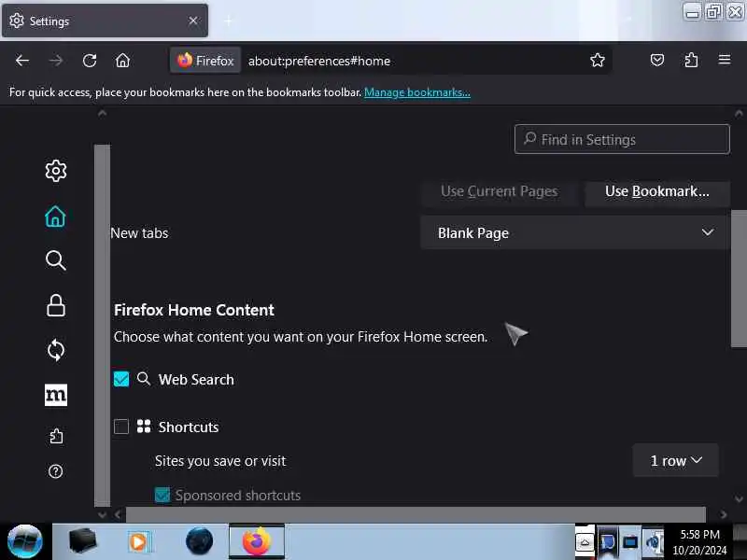Viewport: 747px width, 560px height.
Task: Reload the current page
Action: tap(90, 61)
